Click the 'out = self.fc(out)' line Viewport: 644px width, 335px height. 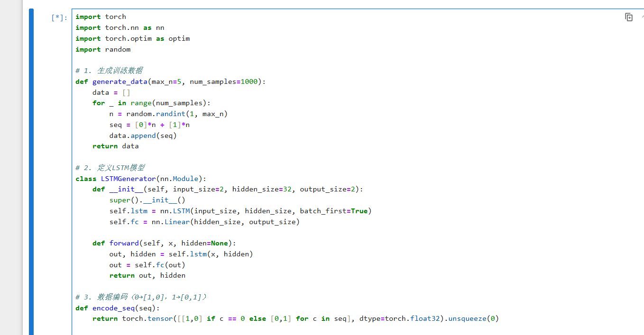tap(147, 265)
